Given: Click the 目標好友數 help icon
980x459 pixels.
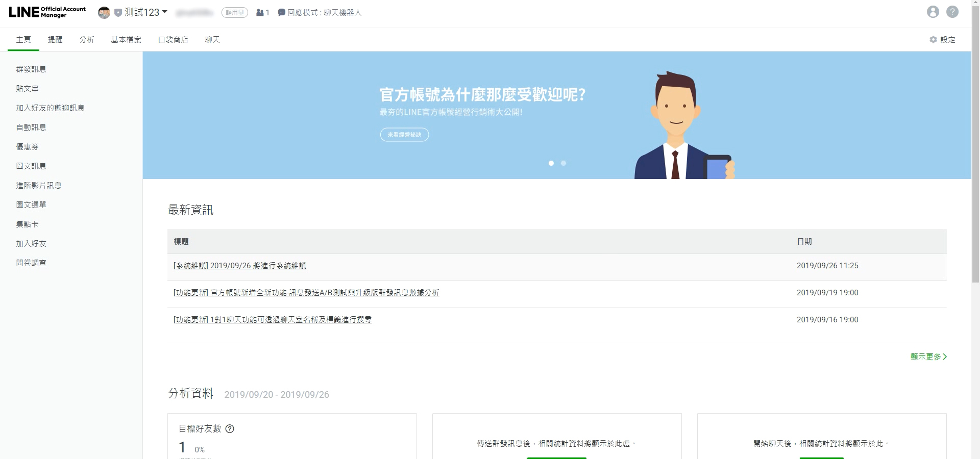Looking at the screenshot, I should pyautogui.click(x=230, y=428).
